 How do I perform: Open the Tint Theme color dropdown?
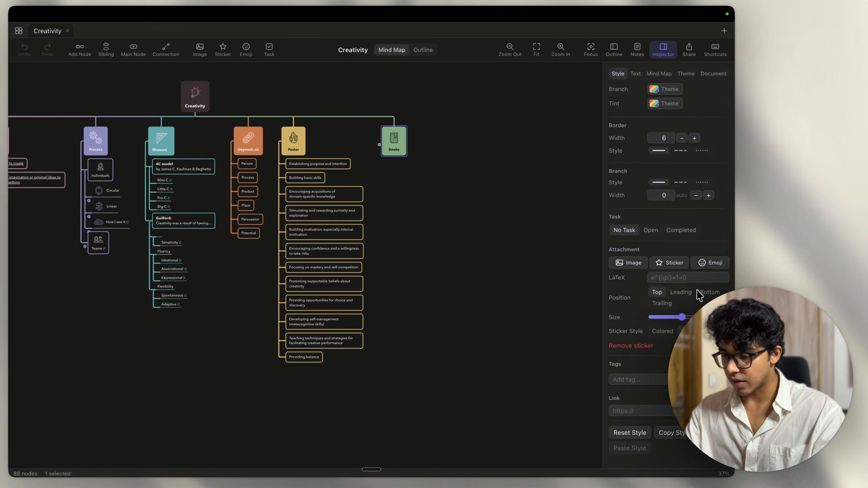[665, 103]
